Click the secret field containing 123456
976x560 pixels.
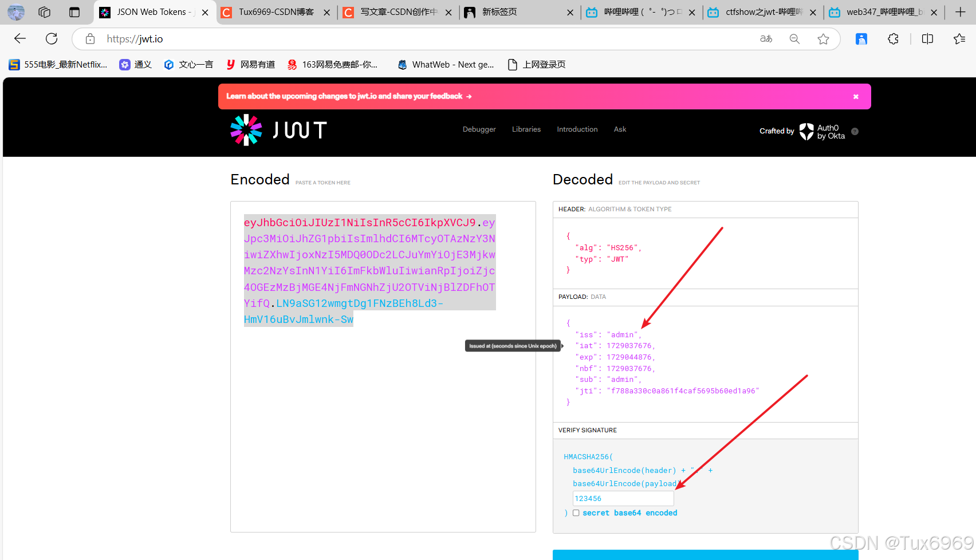coord(623,498)
